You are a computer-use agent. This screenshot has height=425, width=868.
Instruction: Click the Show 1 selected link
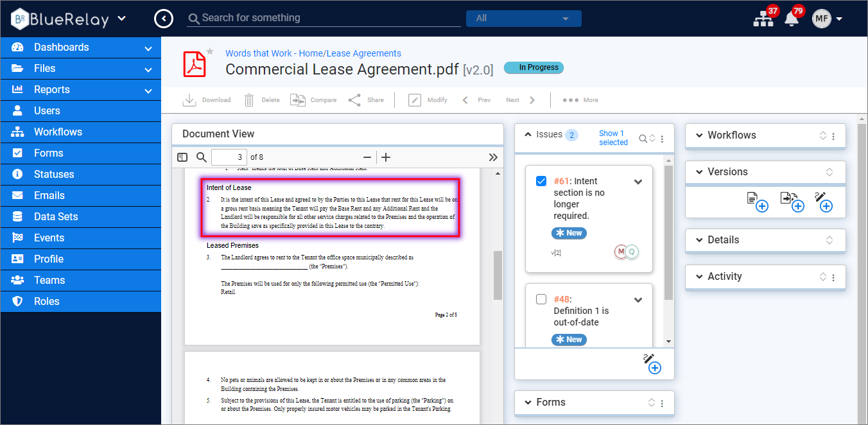(x=613, y=138)
